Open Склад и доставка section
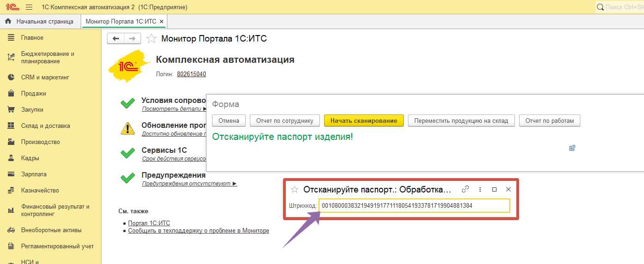This screenshot has height=264, width=644. click(45, 126)
